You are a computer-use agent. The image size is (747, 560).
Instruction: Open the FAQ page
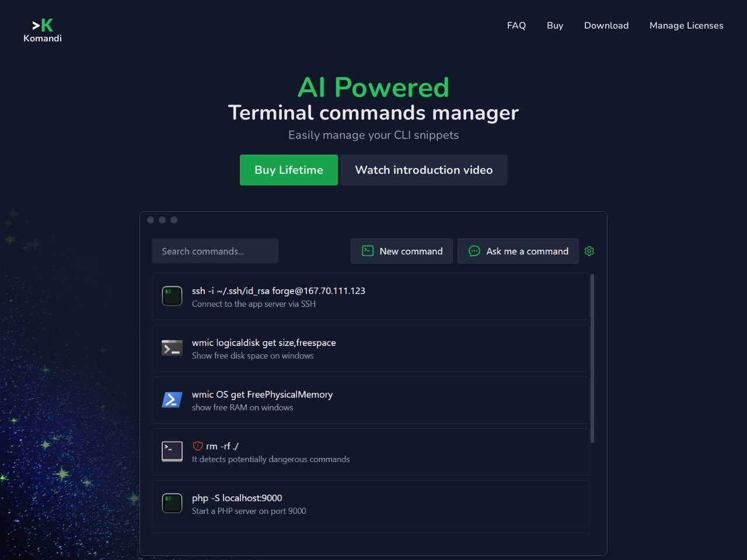(x=516, y=26)
